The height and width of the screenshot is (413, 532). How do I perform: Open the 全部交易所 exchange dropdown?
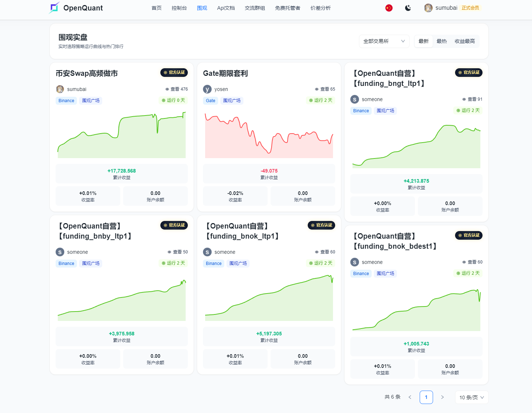[x=384, y=41]
